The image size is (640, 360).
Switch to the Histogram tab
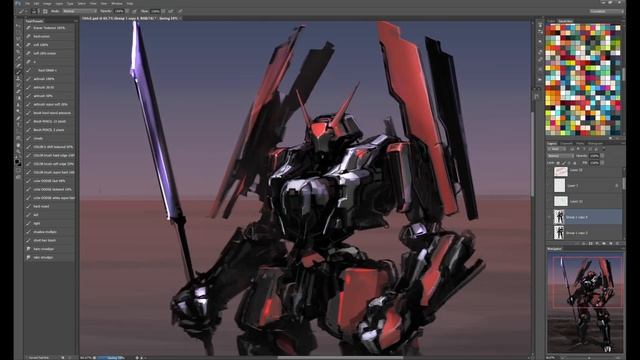[595, 143]
